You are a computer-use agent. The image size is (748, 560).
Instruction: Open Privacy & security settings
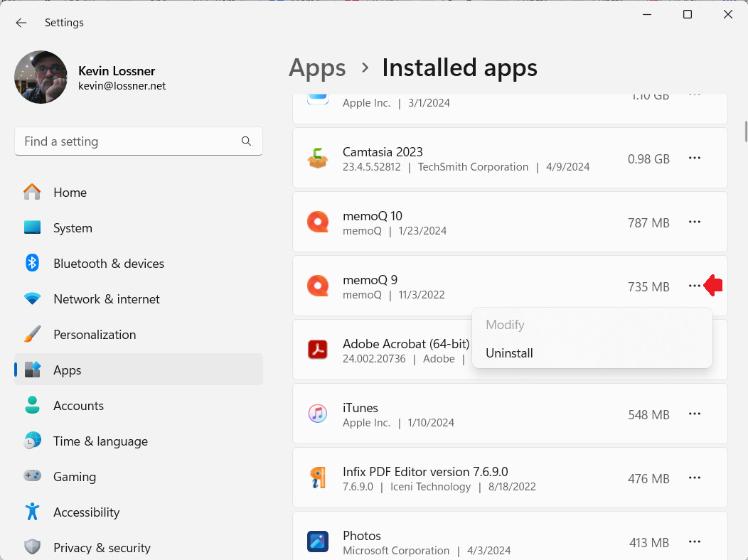139,548
